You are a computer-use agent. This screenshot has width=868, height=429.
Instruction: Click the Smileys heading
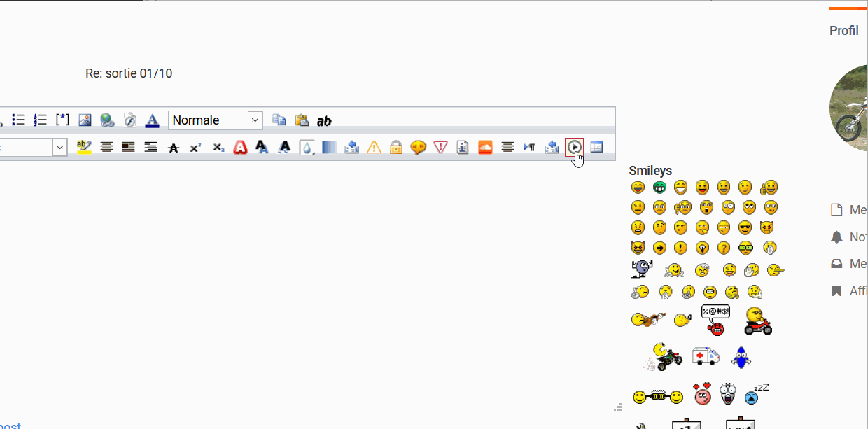click(x=650, y=171)
